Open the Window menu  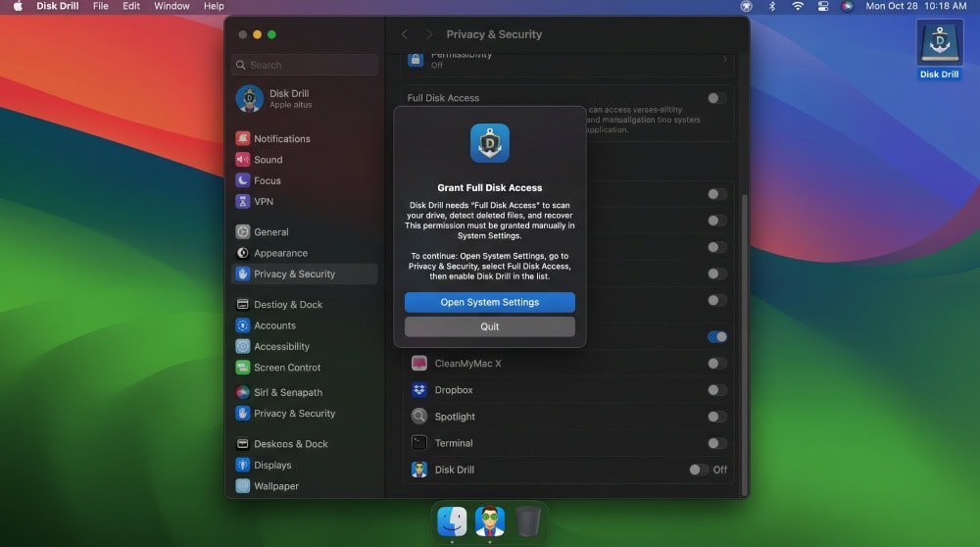pos(171,6)
